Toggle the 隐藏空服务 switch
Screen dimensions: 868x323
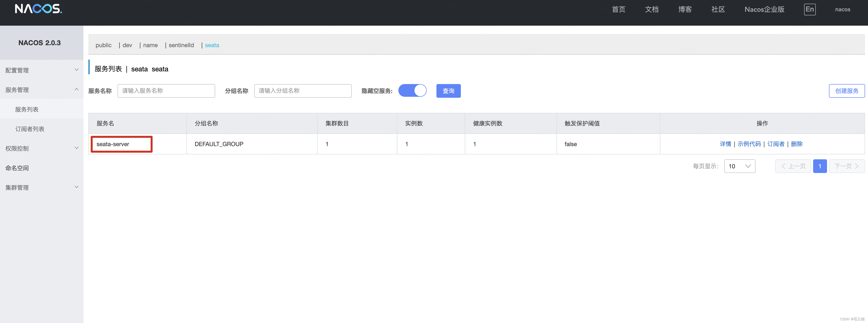(x=412, y=90)
